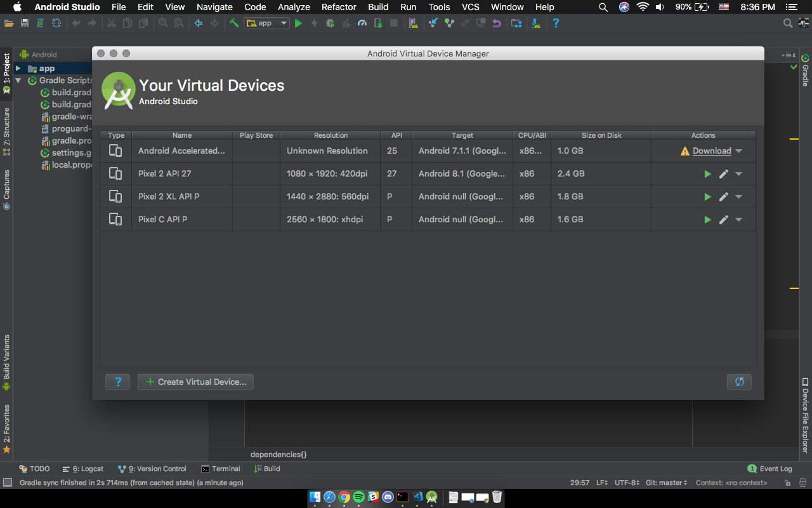Open the Actions dropdown for Pixel C API P
Screen dimensions: 812x508
738,219
